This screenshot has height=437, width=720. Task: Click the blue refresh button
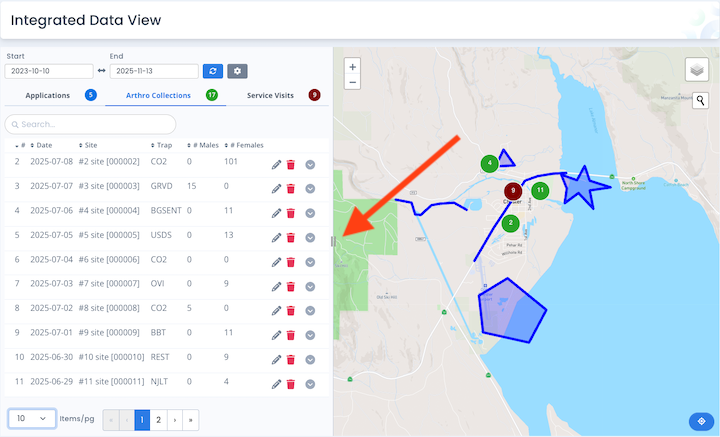click(212, 71)
